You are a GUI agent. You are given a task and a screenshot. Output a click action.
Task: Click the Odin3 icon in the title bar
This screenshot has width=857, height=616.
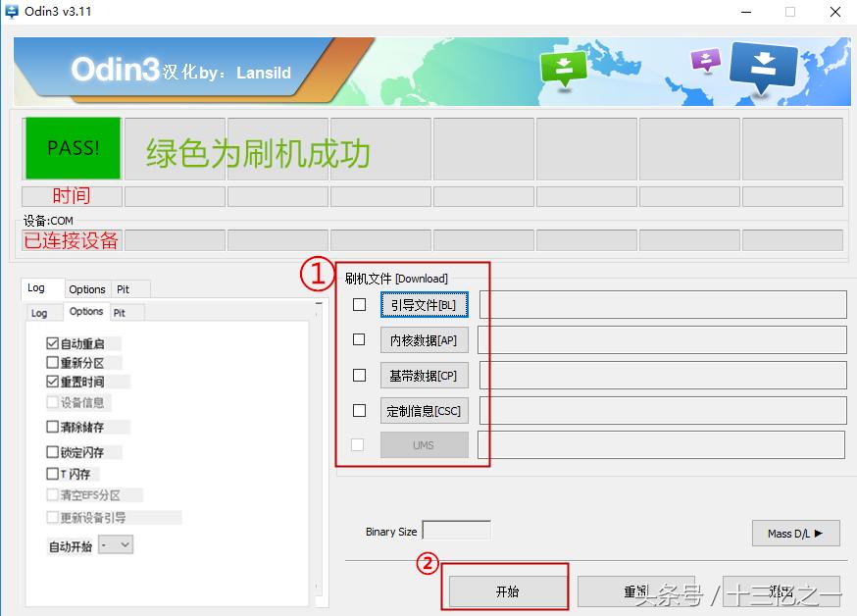point(14,11)
